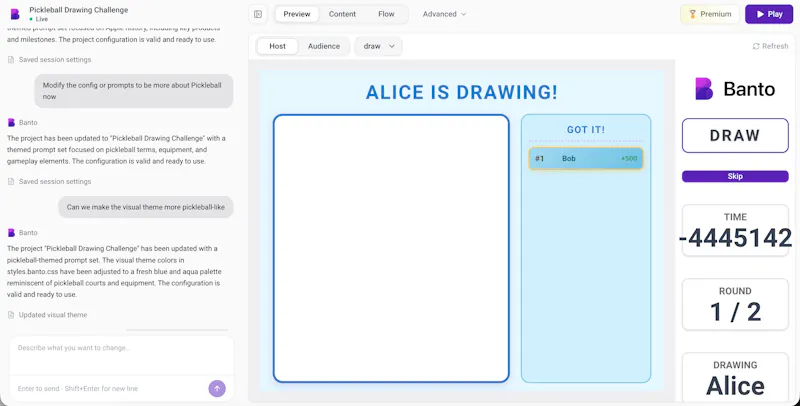Expand the Advanced menu
800x406 pixels.
pos(444,14)
